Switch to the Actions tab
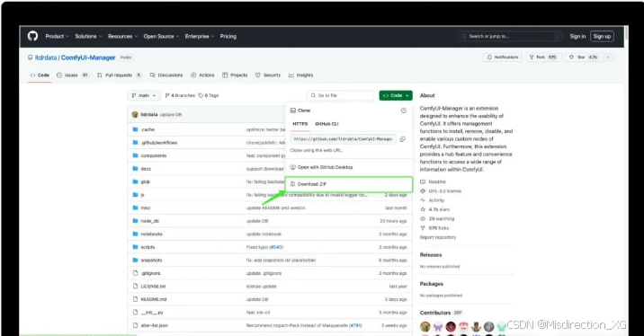 pyautogui.click(x=202, y=75)
